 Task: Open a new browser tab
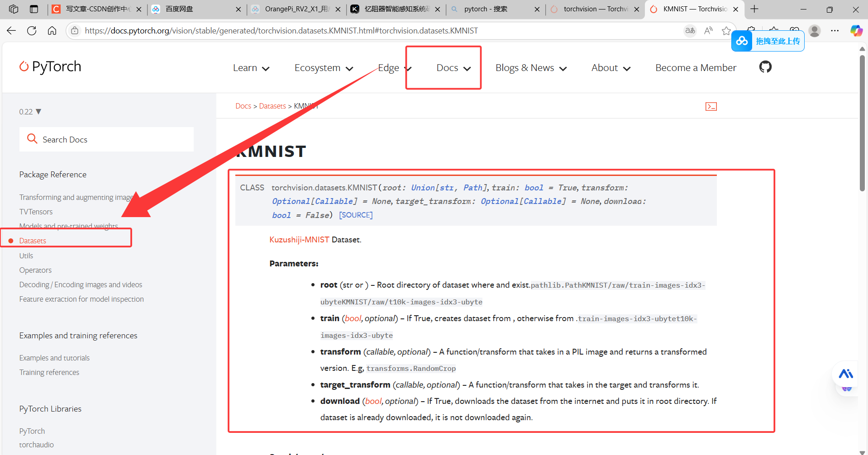(x=754, y=9)
